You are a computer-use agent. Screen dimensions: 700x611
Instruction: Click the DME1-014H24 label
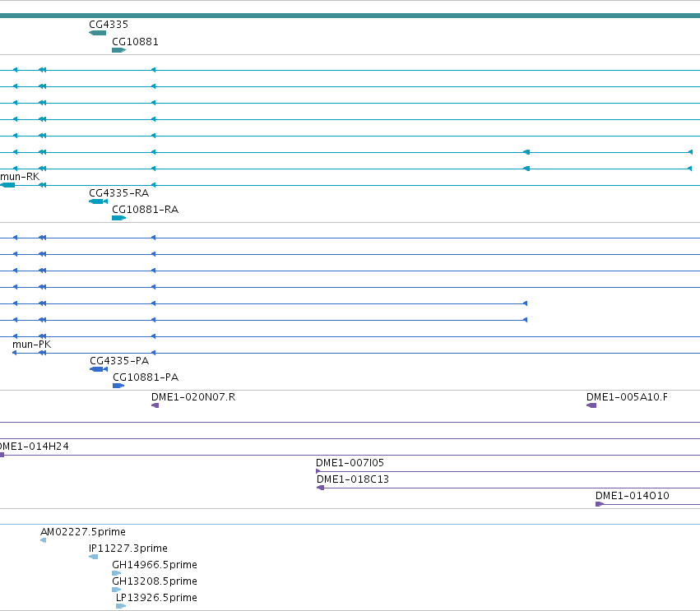35,447
